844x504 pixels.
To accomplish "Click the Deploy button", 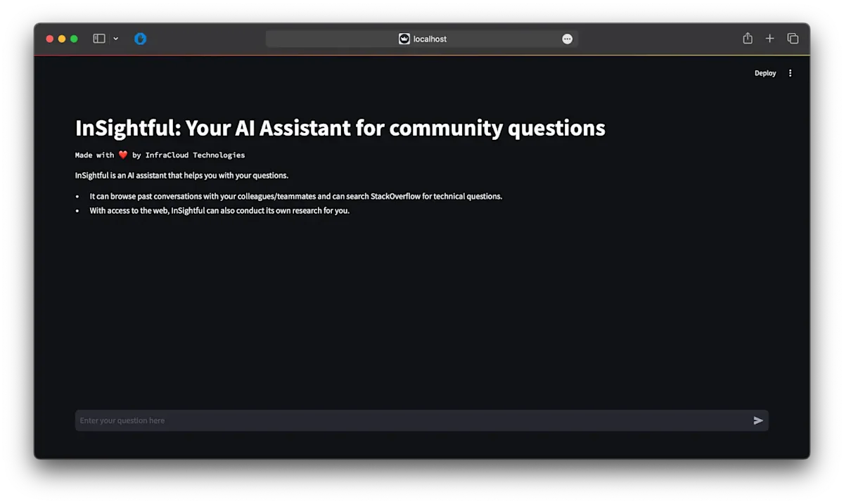I will 765,73.
